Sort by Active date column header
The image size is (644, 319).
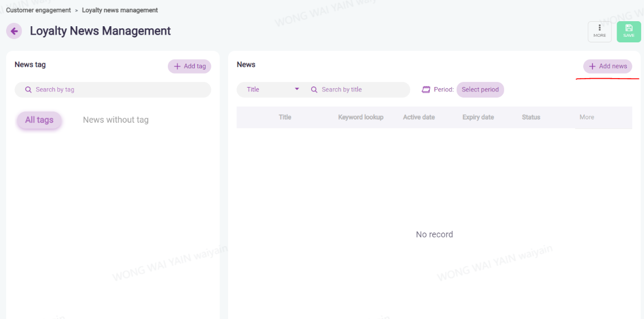(x=419, y=117)
